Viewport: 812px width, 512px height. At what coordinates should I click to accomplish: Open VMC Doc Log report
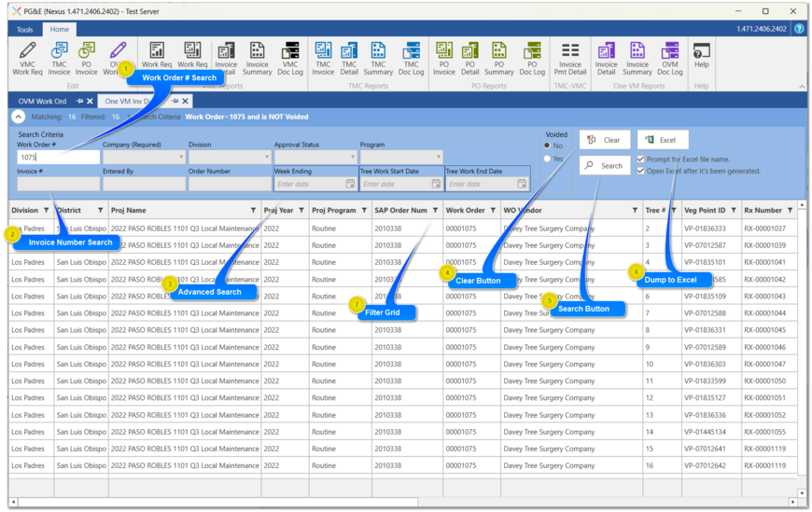(290, 56)
